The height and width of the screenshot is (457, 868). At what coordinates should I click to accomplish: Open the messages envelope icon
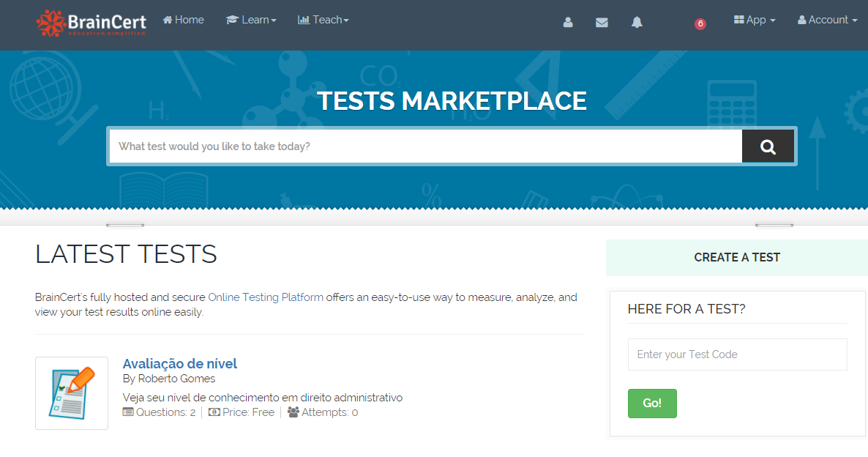602,23
